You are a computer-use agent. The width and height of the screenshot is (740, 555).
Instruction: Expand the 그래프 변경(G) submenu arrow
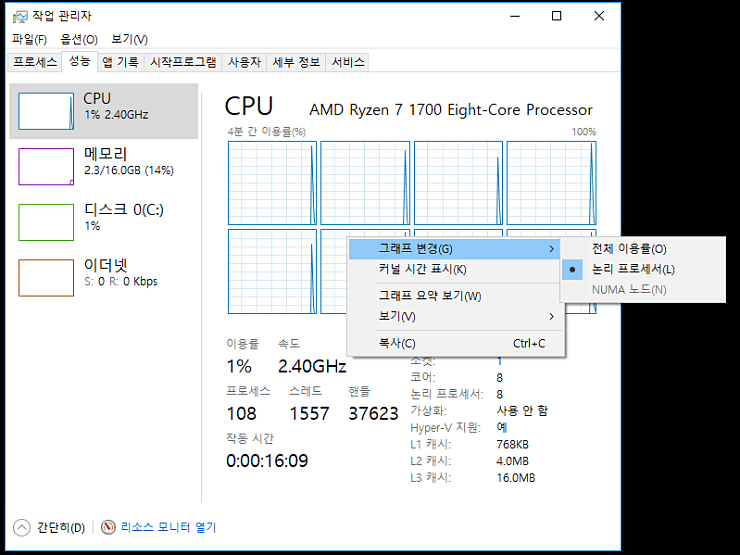(551, 249)
